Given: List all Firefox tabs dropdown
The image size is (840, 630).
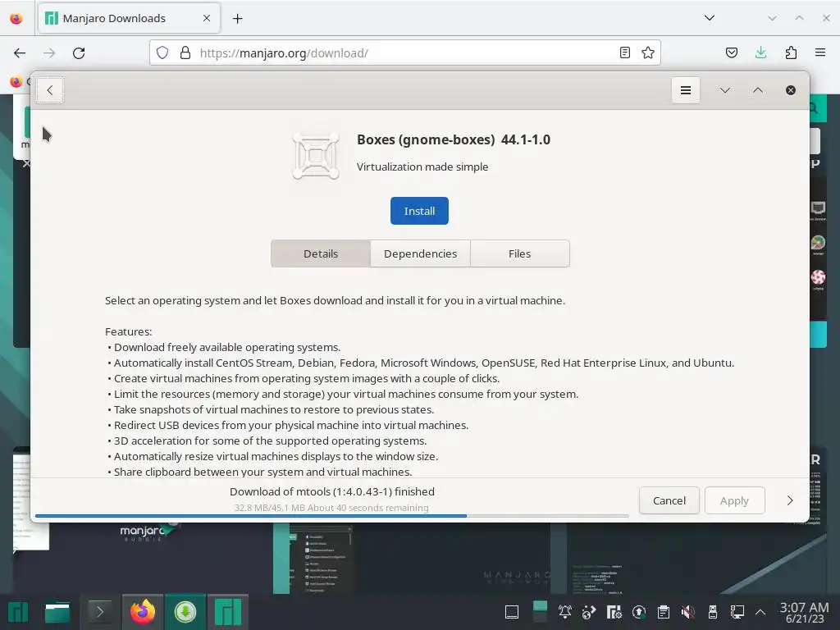Looking at the screenshot, I should pos(710,18).
